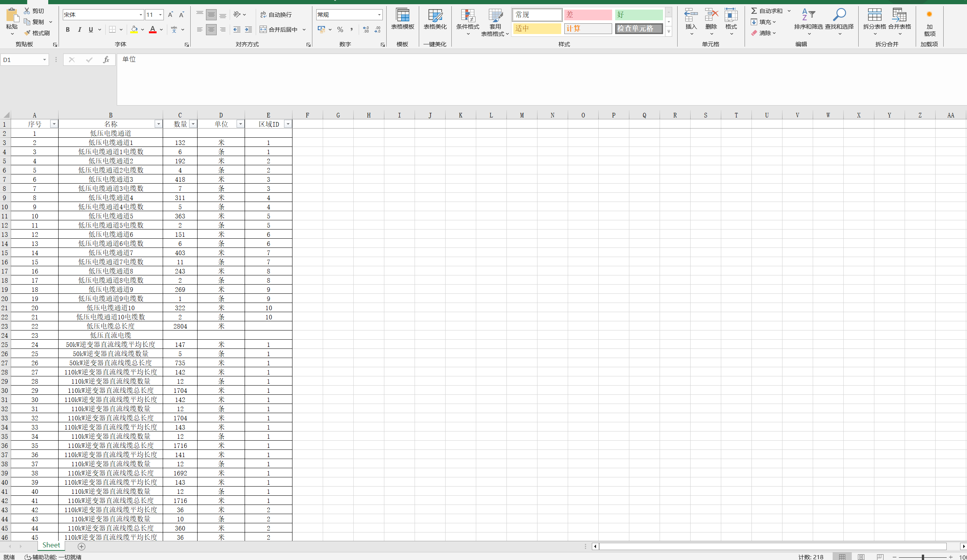
Task: Open 套用表格格式 table format menu
Action: pos(495,22)
